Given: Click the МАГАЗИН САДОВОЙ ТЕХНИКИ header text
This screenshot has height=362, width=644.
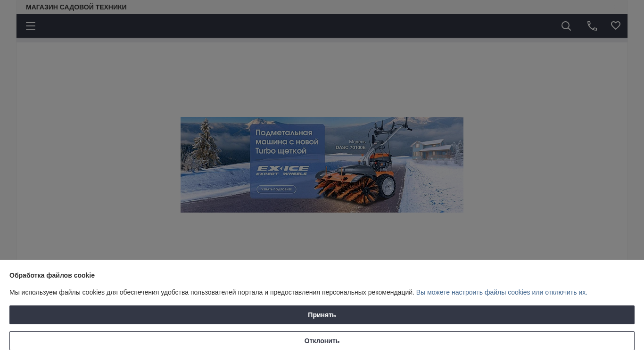Looking at the screenshot, I should pyautogui.click(x=76, y=7).
